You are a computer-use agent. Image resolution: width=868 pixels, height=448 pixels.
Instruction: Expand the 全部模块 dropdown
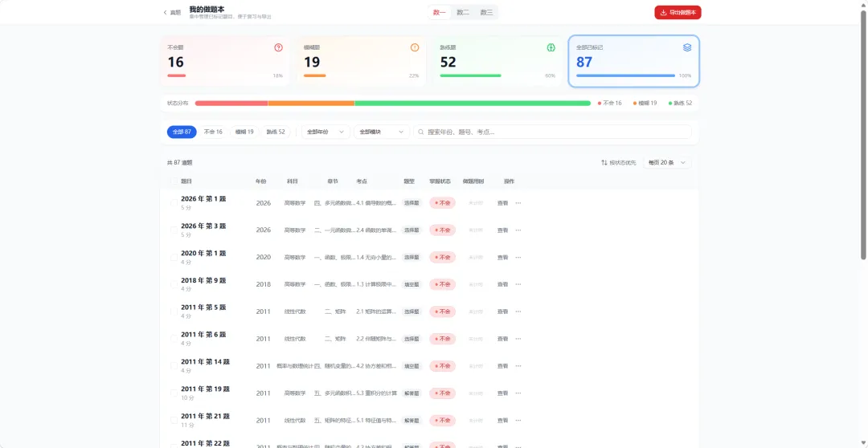382,132
